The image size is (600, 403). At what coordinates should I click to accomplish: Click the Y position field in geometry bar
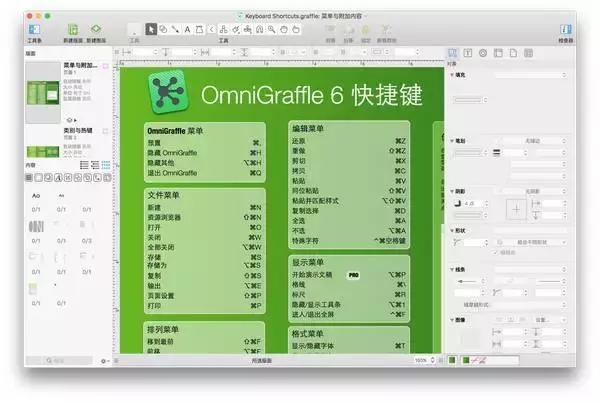tap(183, 52)
